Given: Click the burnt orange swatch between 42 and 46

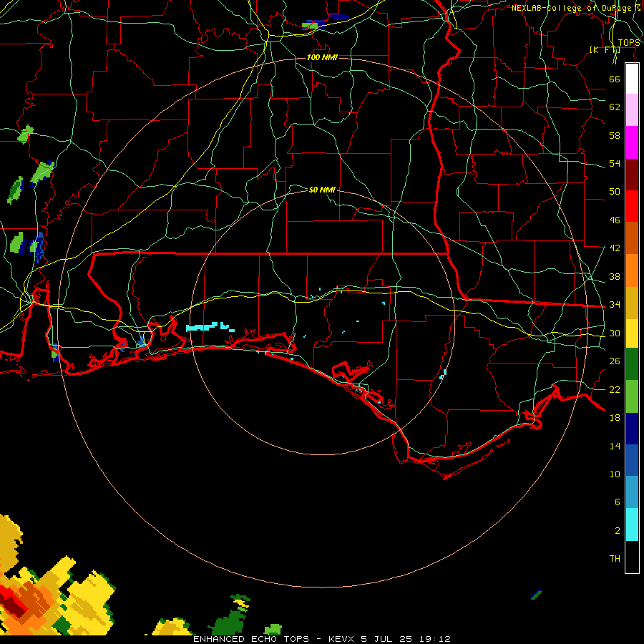Looking at the screenshot, I should click(x=632, y=238).
